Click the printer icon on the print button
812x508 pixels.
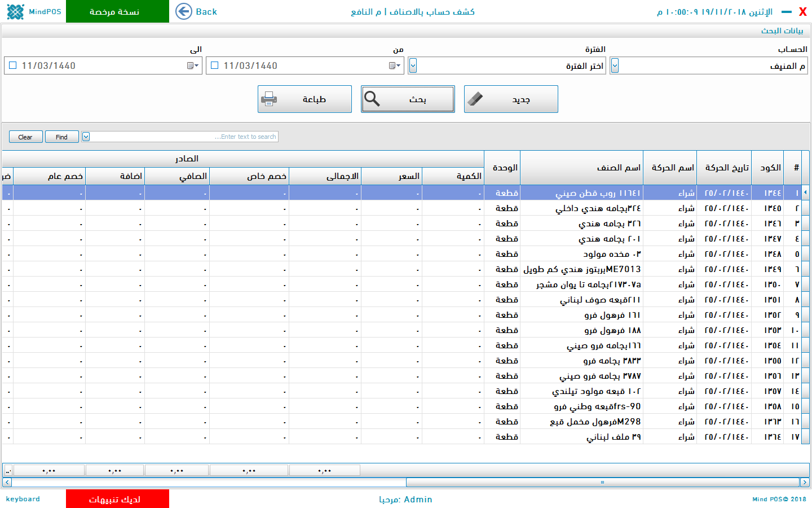pos(269,99)
